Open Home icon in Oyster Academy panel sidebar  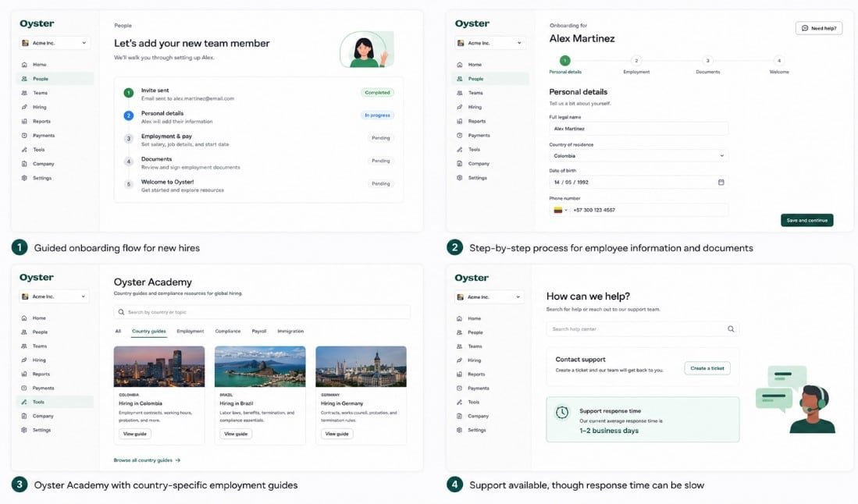coord(24,318)
